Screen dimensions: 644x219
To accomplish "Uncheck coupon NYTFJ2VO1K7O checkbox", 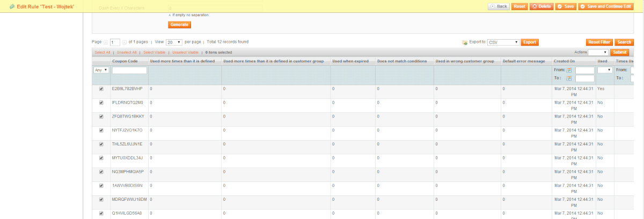I will click(101, 130).
